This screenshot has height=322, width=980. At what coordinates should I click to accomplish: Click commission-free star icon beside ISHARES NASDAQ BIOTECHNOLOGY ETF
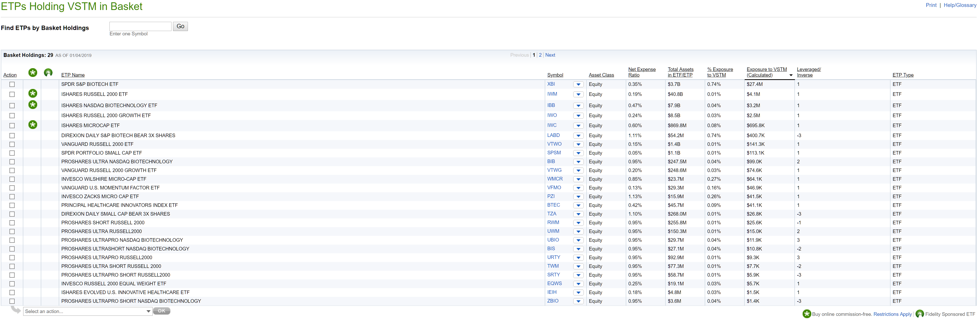pyautogui.click(x=33, y=105)
